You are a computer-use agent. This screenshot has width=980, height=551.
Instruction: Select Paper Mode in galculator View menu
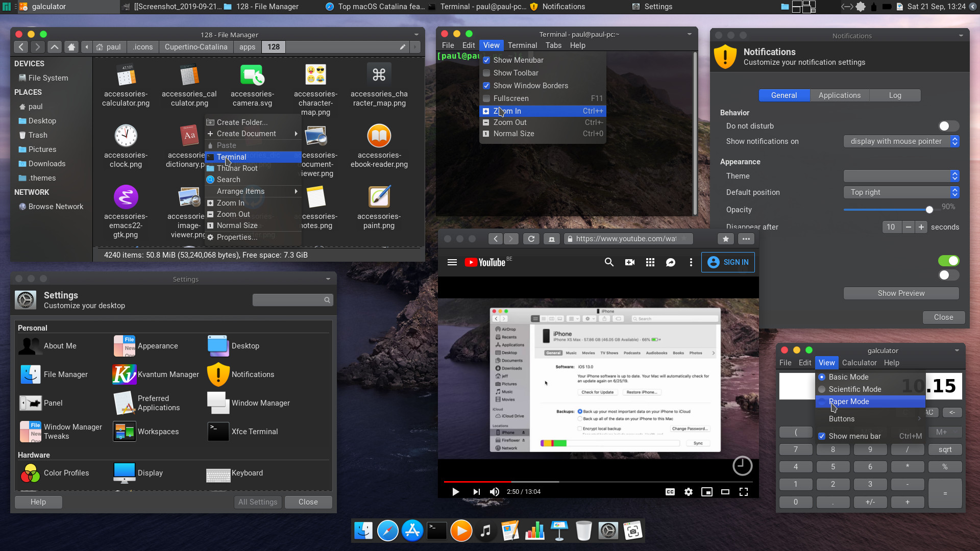[870, 402]
